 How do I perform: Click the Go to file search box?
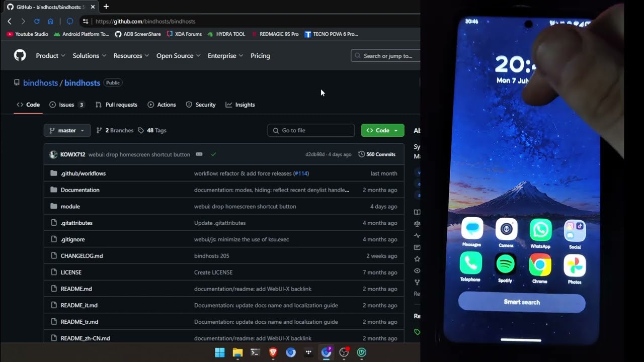311,130
